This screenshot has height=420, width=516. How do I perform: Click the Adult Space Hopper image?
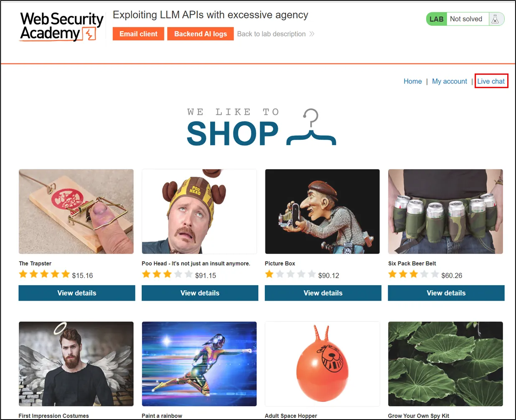point(322,364)
